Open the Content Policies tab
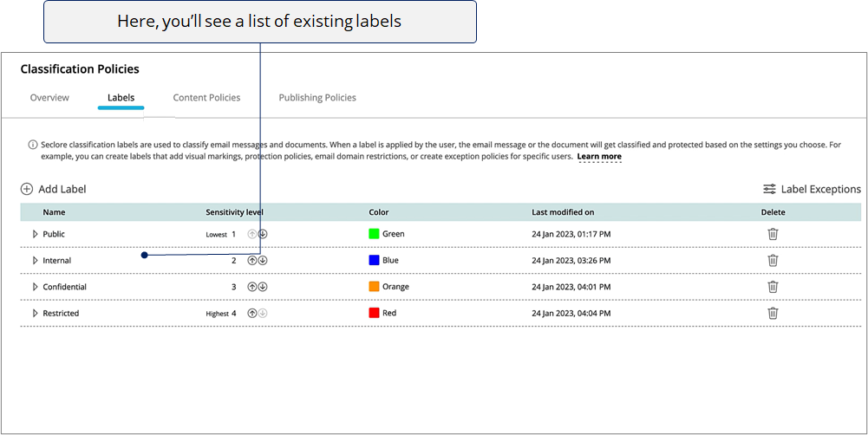 click(x=206, y=98)
